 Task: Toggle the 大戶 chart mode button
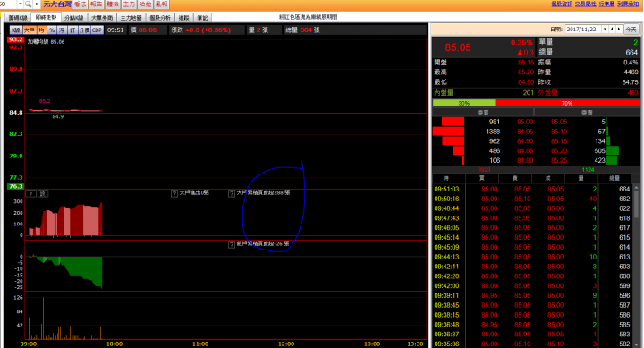(30, 30)
